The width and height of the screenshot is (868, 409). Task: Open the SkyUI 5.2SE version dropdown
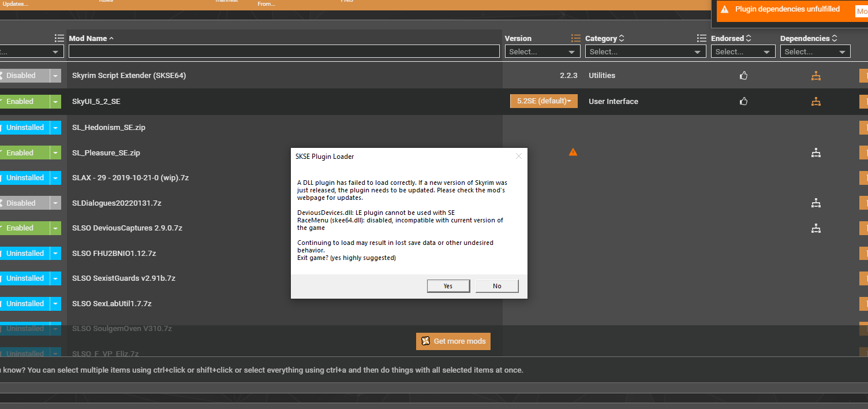tap(544, 101)
